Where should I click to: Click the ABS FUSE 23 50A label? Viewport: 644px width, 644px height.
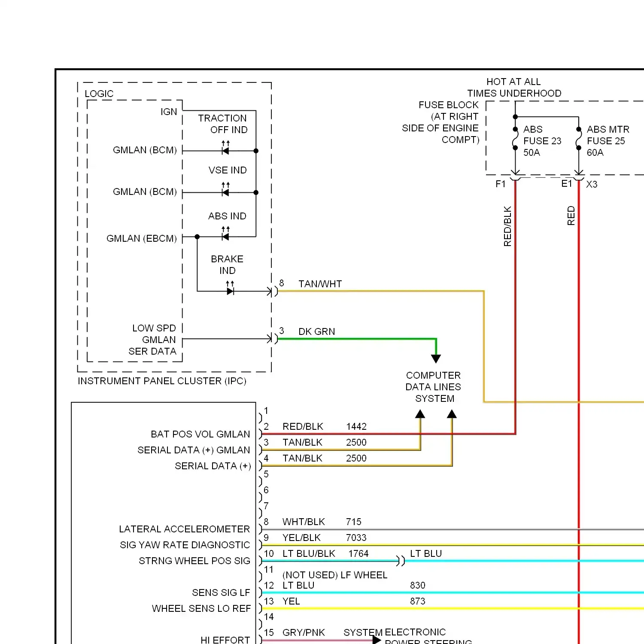pyautogui.click(x=542, y=141)
